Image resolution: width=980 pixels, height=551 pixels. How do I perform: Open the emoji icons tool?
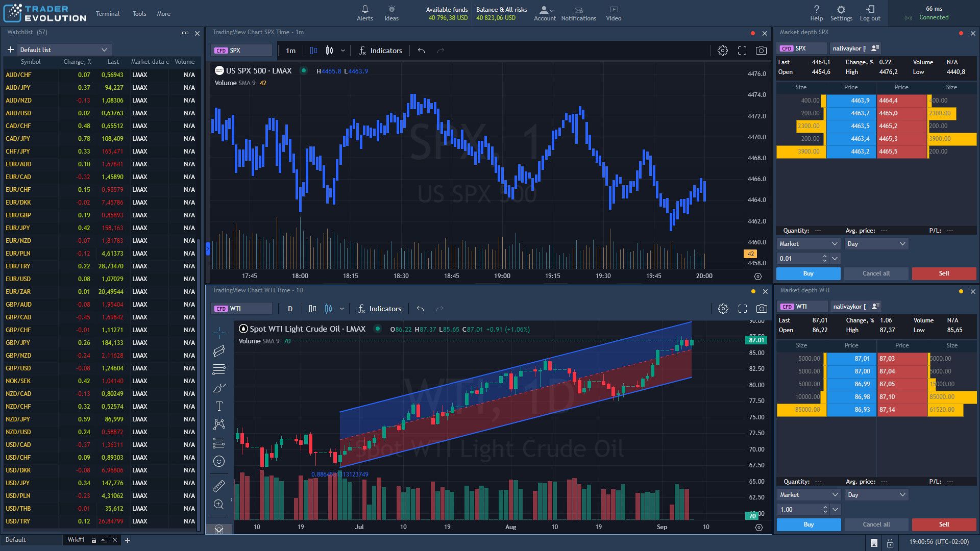click(219, 461)
